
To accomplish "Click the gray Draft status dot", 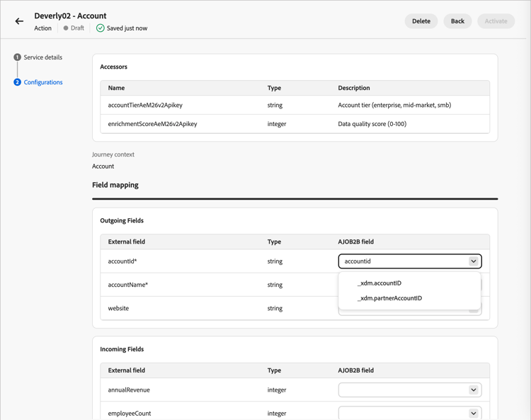I will click(66, 28).
